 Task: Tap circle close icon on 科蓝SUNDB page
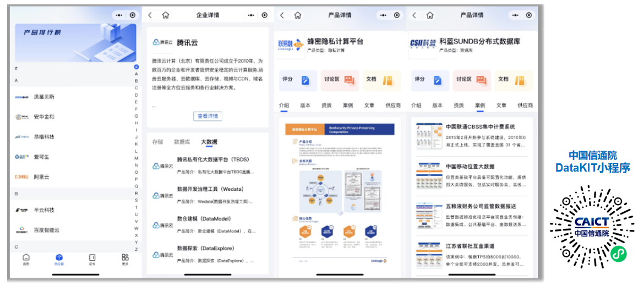click(x=528, y=15)
